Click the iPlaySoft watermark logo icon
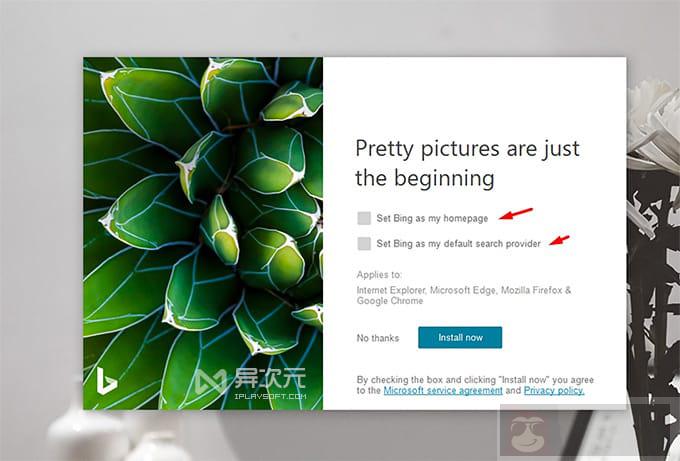This screenshot has width=680, height=461. pyautogui.click(x=209, y=381)
